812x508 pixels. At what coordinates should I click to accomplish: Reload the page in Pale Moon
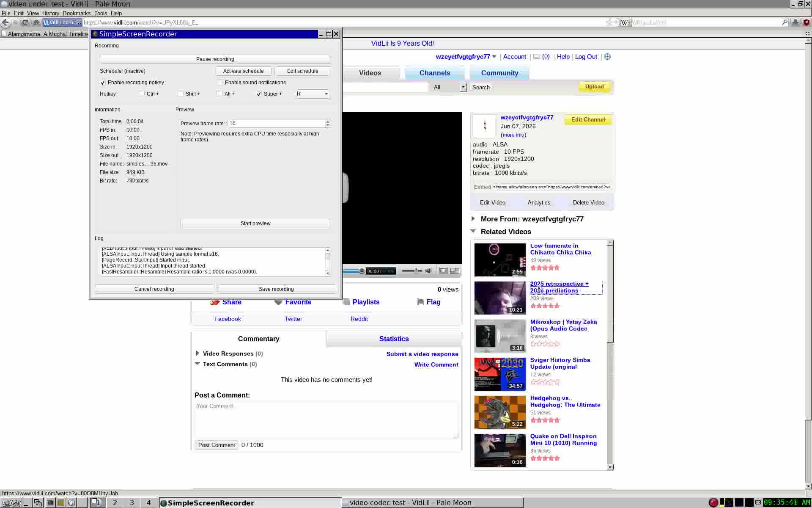25,22
